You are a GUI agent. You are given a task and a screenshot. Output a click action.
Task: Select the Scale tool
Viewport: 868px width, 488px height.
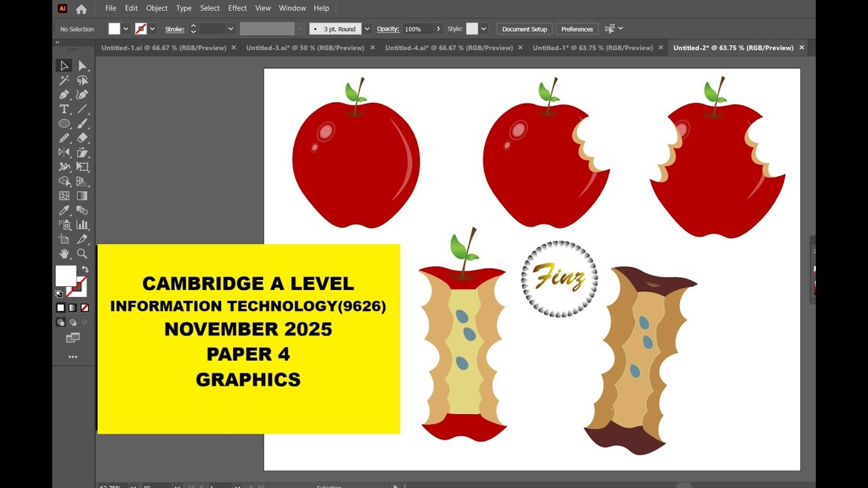[82, 152]
